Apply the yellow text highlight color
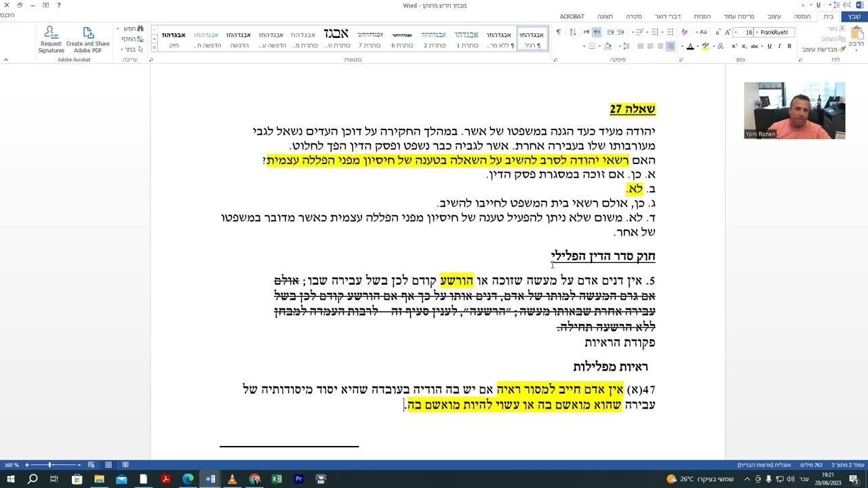 tap(705, 46)
